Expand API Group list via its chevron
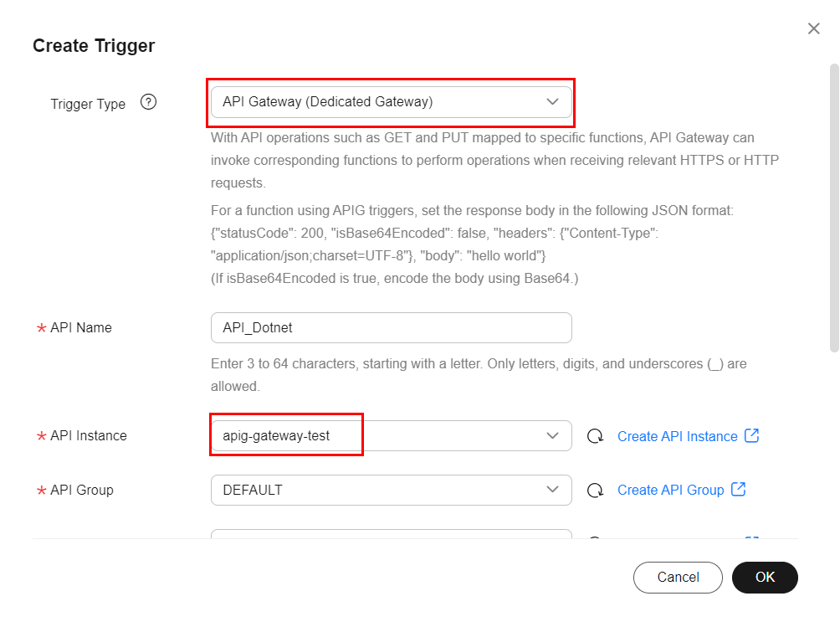840x627 pixels. click(552, 490)
